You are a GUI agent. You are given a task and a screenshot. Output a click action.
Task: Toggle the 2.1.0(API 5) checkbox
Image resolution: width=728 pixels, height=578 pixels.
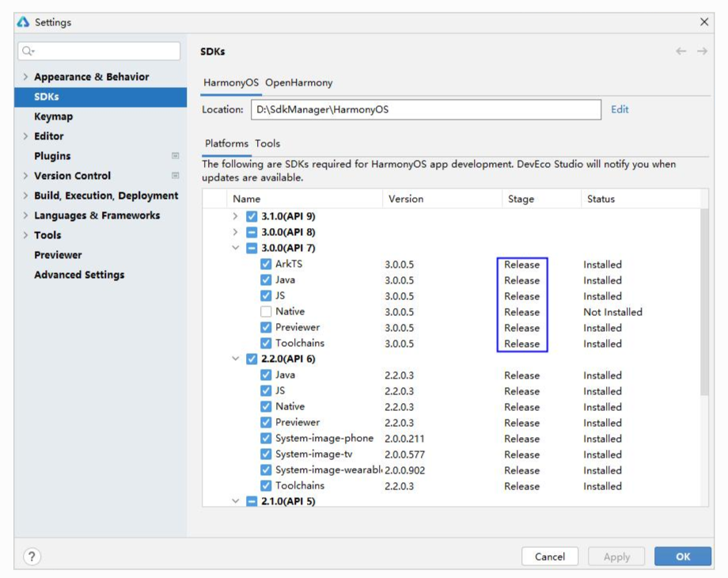[x=252, y=501]
